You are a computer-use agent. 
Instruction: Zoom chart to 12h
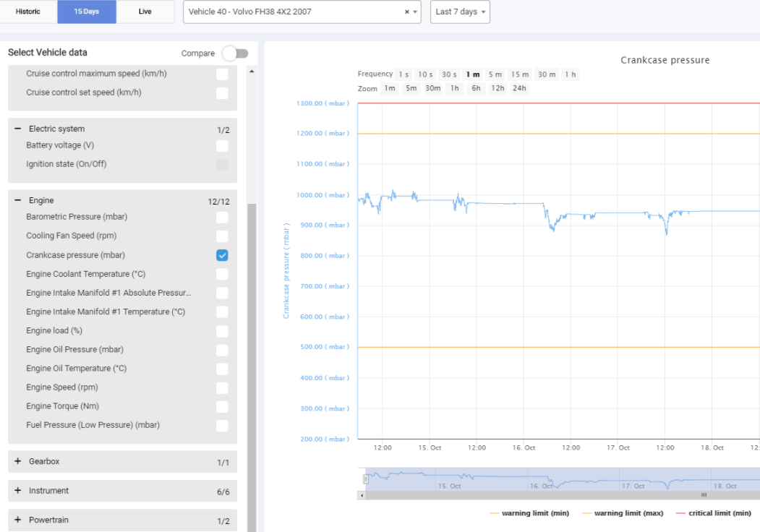point(498,88)
